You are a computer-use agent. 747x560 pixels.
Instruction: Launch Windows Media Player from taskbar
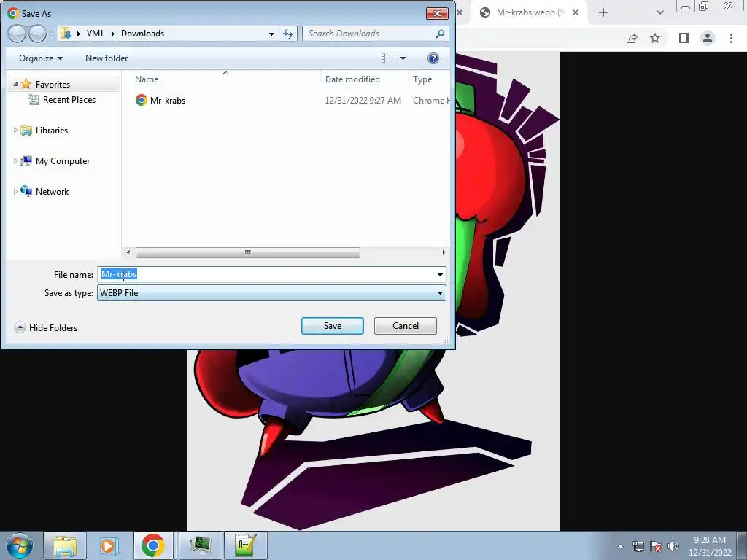(x=109, y=545)
